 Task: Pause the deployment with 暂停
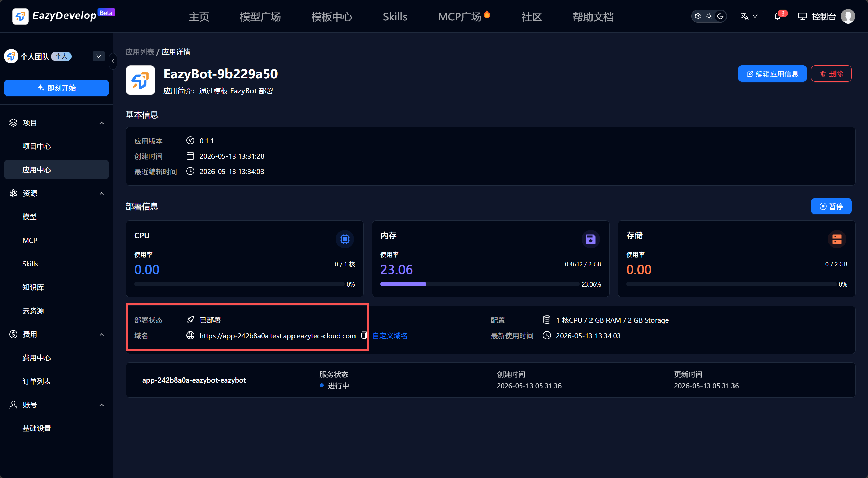(831, 206)
